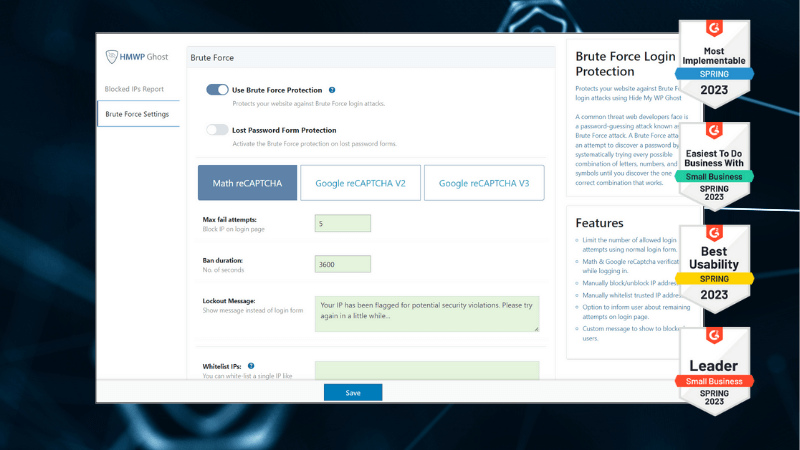Enable Lost Password Form Protection toggle
Image resolution: width=800 pixels, height=450 pixels.
[217, 130]
